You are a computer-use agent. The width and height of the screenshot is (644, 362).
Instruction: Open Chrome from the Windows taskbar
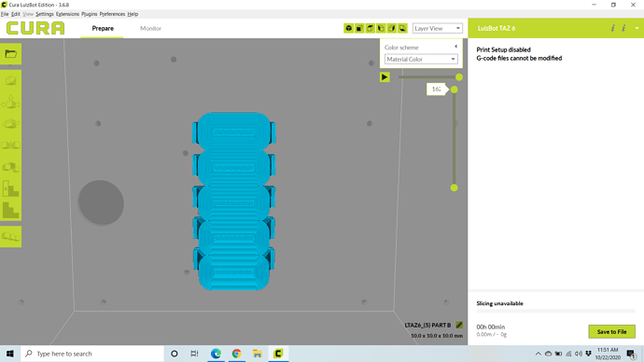coord(236,354)
